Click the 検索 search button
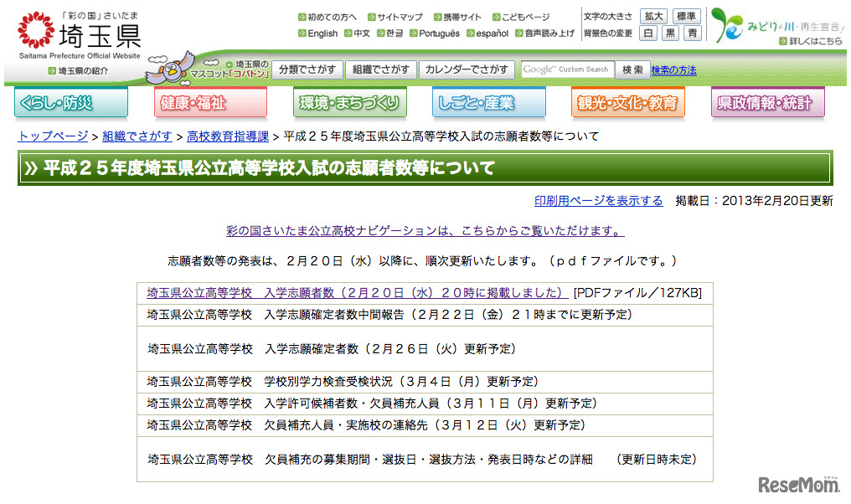The width and height of the screenshot is (851, 504). [x=631, y=70]
